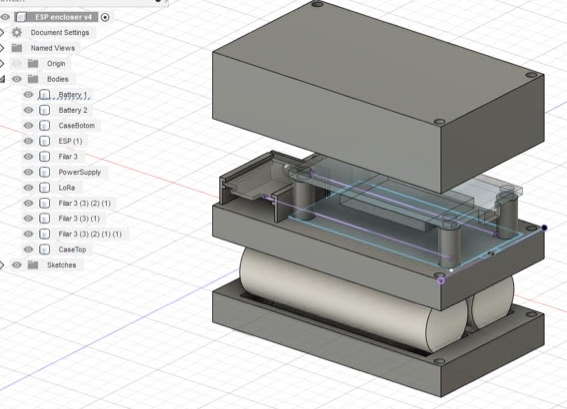The image size is (567, 409).
Task: Expand the Document Settings node
Action: point(2,33)
